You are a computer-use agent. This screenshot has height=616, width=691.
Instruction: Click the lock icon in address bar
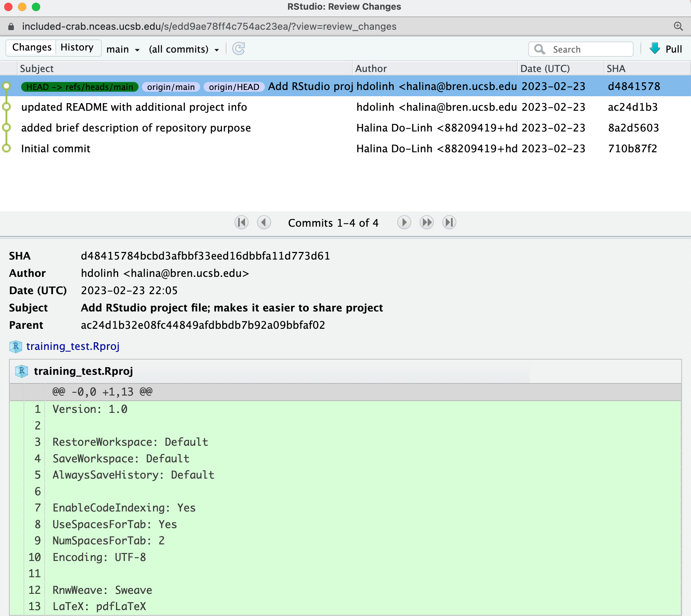click(x=11, y=27)
